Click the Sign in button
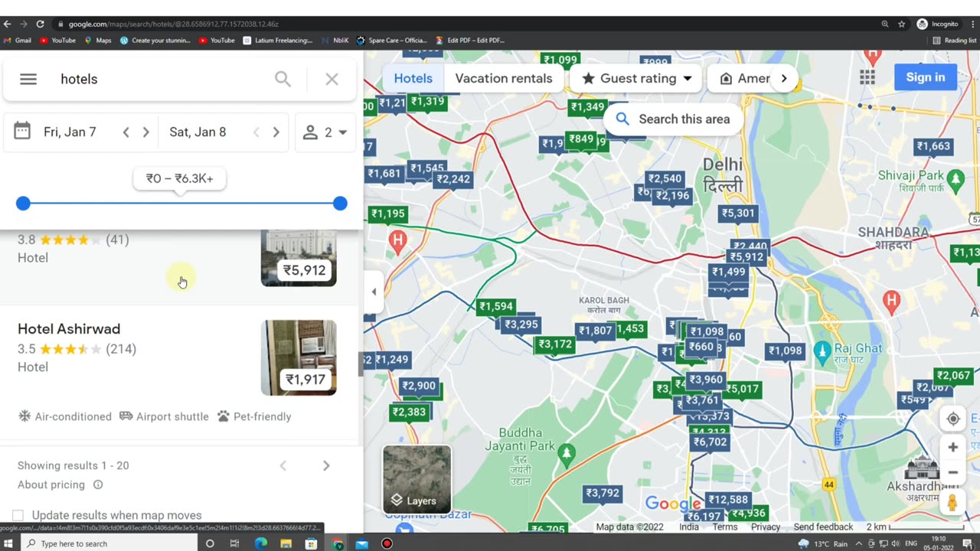The height and width of the screenshot is (551, 980). 926,77
